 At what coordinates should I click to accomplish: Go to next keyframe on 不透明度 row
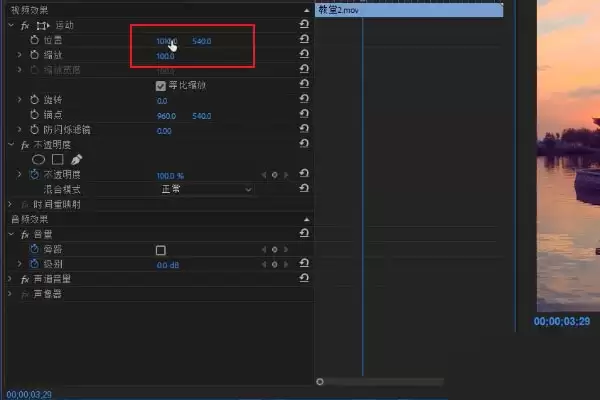click(x=285, y=175)
